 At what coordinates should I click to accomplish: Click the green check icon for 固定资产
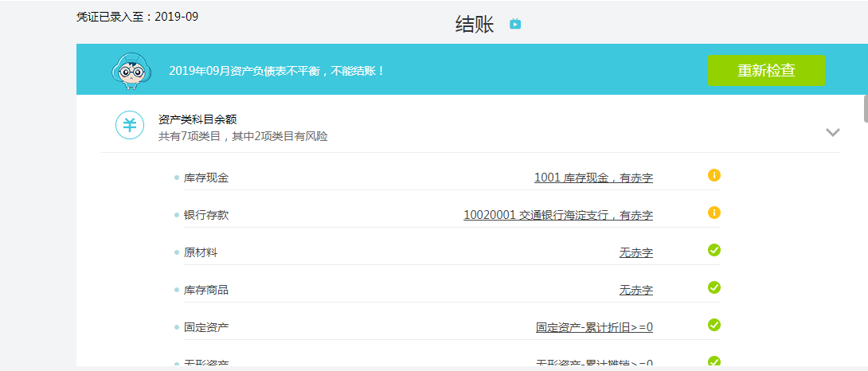714,325
